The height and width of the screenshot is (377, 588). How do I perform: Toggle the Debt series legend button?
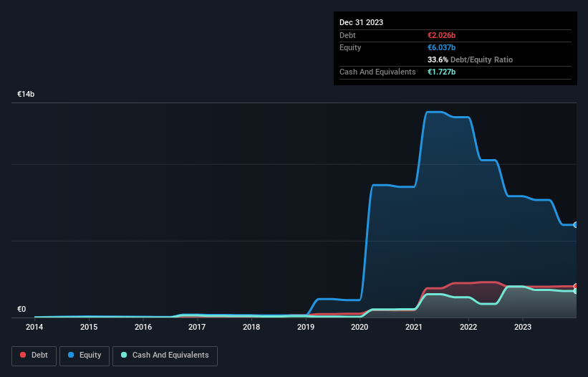click(34, 355)
